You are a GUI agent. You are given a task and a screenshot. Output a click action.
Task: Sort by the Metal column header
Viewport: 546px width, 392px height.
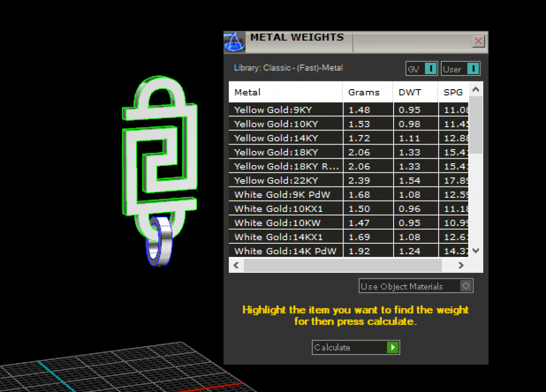286,92
